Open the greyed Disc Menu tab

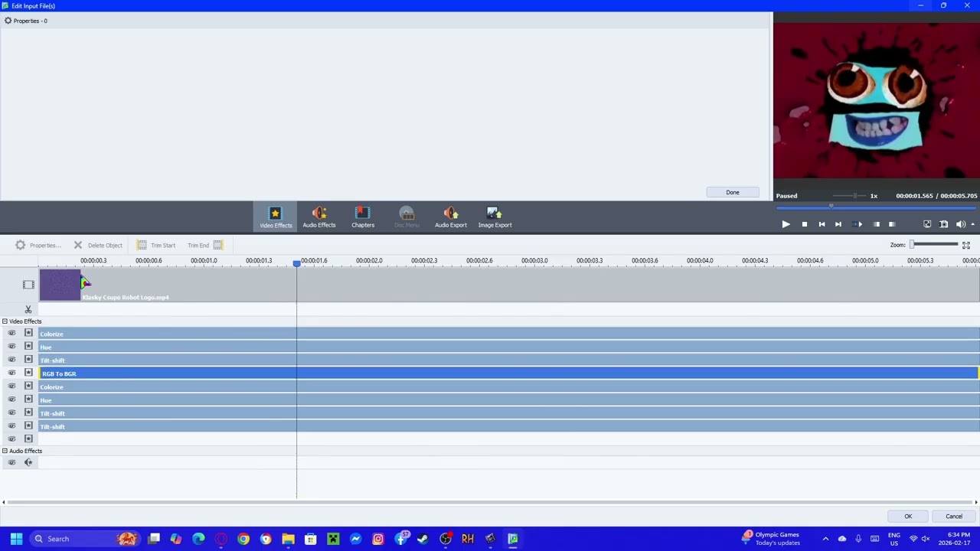(x=407, y=217)
